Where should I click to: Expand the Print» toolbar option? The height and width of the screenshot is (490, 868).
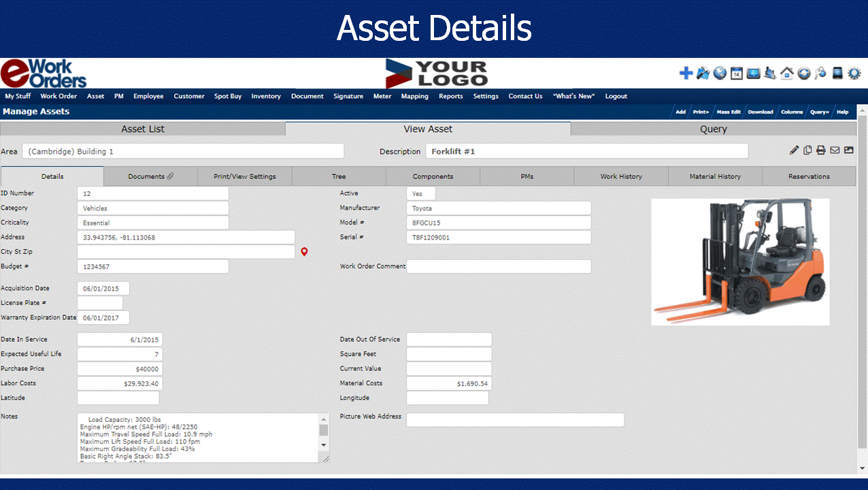(701, 112)
